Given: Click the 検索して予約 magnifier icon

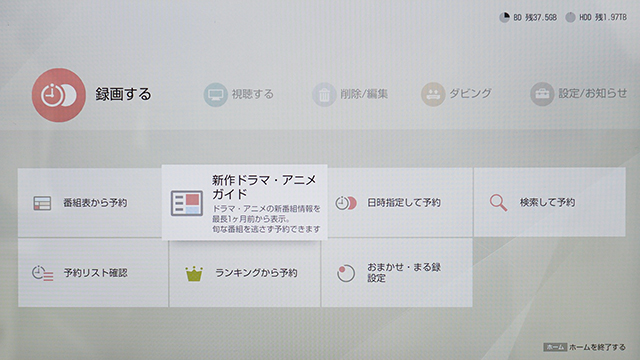Looking at the screenshot, I should pyautogui.click(x=498, y=203).
